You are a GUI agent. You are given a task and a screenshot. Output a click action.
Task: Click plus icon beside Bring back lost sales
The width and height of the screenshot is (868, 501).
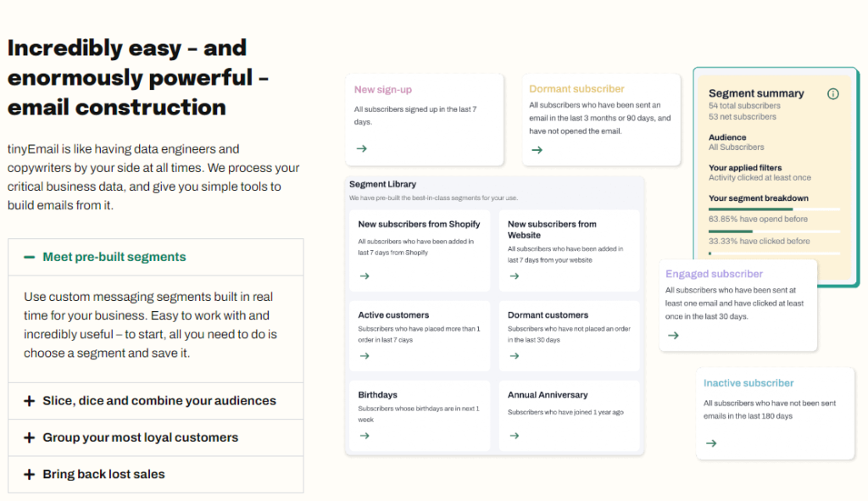pos(30,475)
